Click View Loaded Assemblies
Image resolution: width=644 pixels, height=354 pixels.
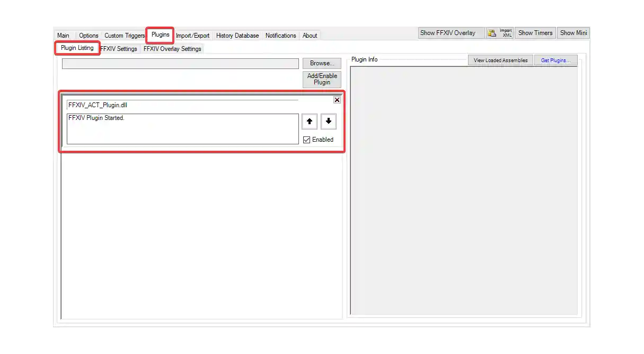(500, 59)
